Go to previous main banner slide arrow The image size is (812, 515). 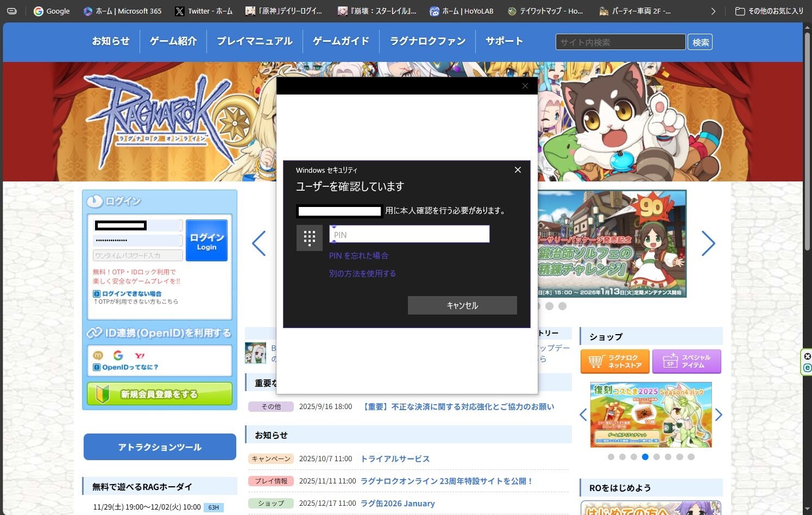(x=259, y=243)
